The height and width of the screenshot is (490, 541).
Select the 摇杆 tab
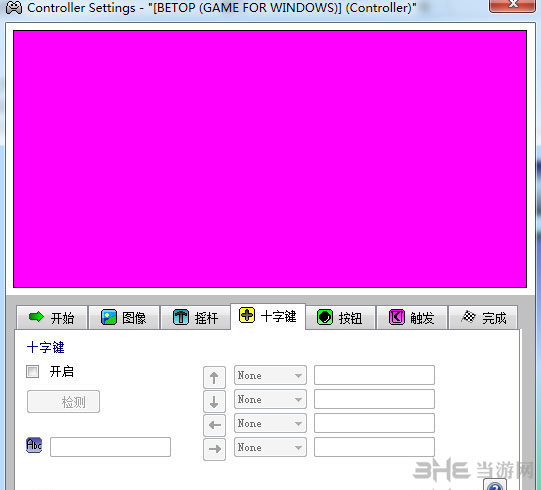[195, 317]
